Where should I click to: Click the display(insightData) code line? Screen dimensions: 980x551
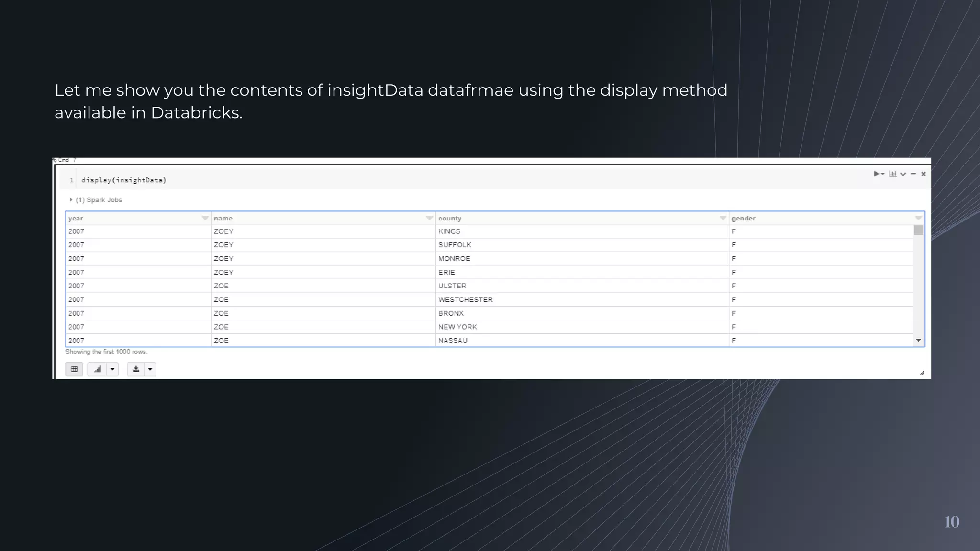(124, 180)
